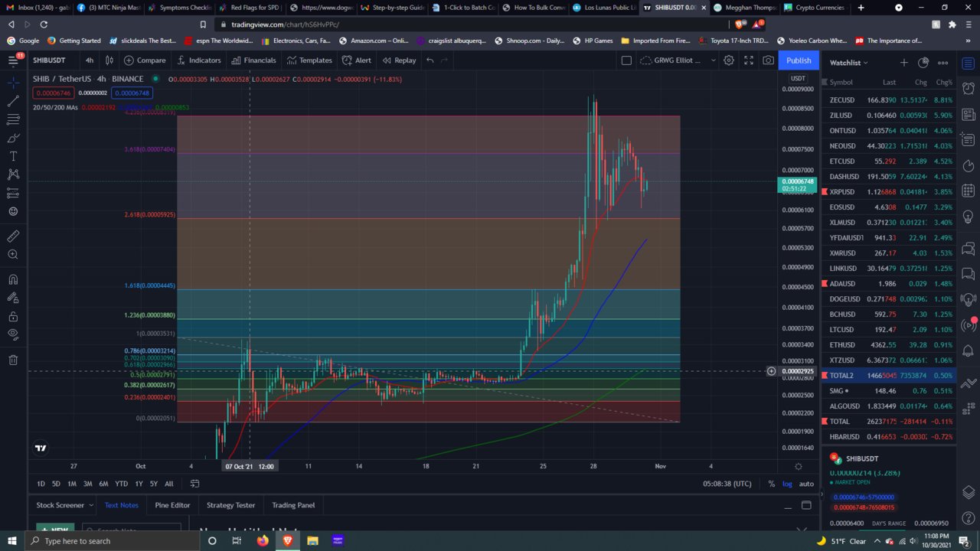Select the ruler measure tool
This screenshot has height=551, width=980.
pos(13,236)
